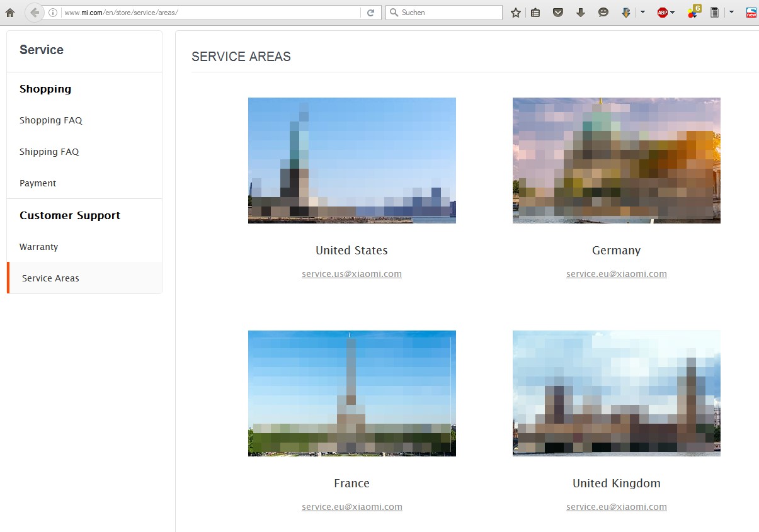Screen dimensions: 759x532
Task: Click the service.us@xiaomi.com email link
Action: pos(351,274)
